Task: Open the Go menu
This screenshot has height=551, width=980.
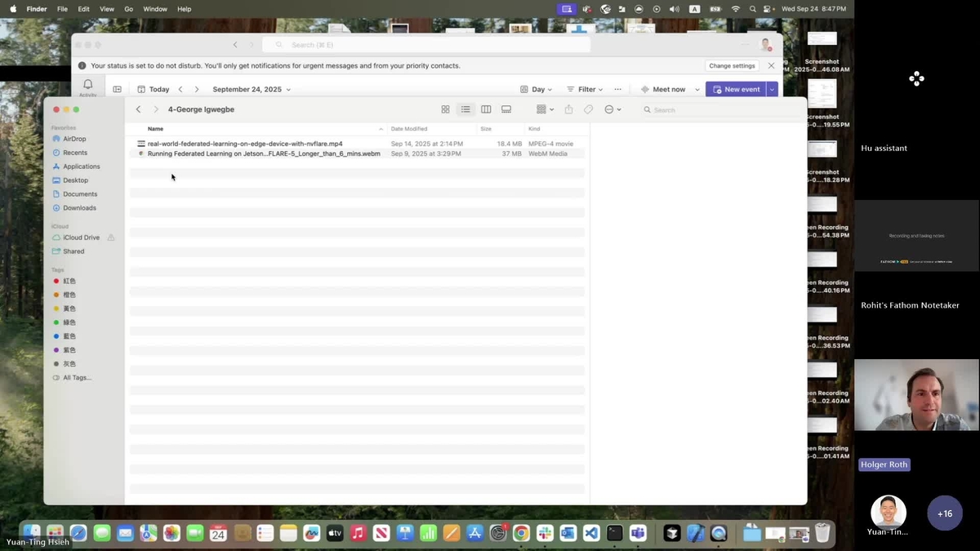Action: tap(129, 9)
